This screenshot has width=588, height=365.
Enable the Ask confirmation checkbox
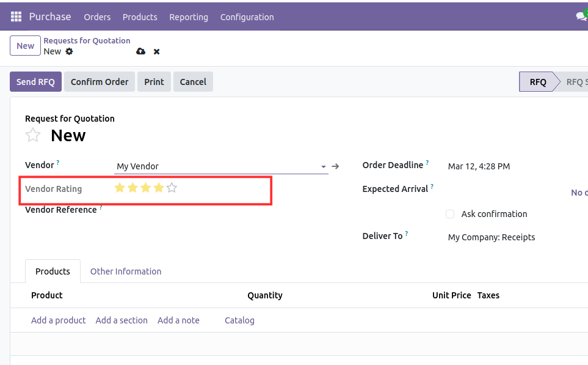point(450,214)
